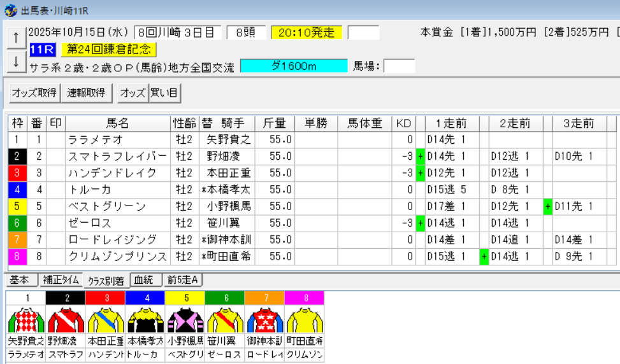Click the up arrow race navigation button
This screenshot has height=364, width=620.
click(15, 38)
